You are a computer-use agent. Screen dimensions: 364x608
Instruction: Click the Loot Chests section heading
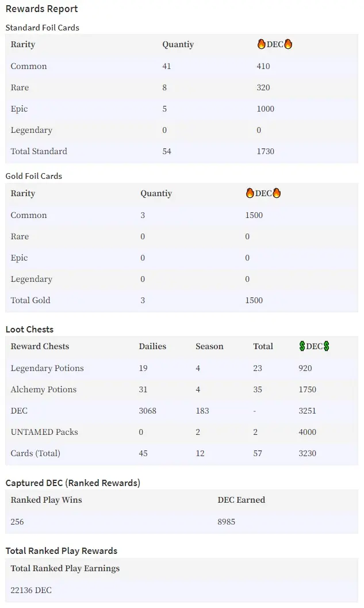click(x=29, y=329)
